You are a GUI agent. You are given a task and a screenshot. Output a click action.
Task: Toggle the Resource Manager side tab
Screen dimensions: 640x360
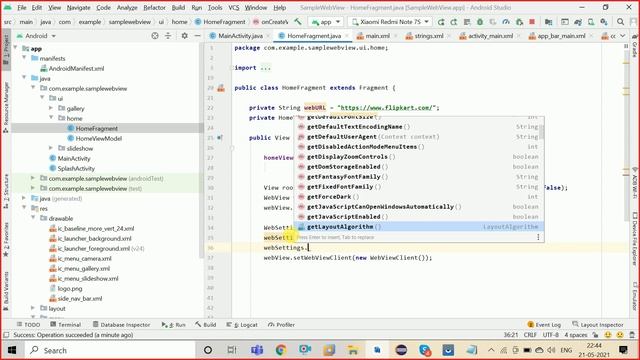(x=6, y=107)
